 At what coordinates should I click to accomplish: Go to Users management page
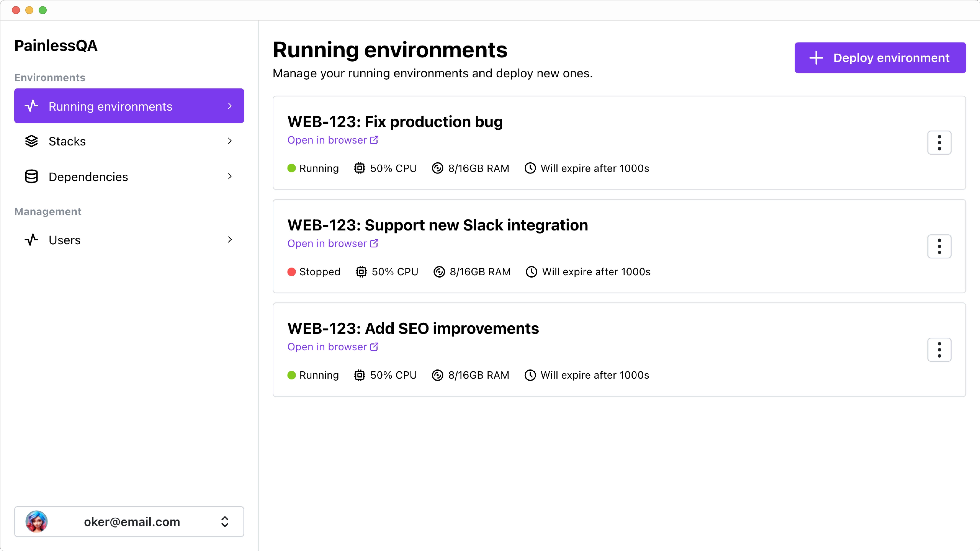(129, 240)
